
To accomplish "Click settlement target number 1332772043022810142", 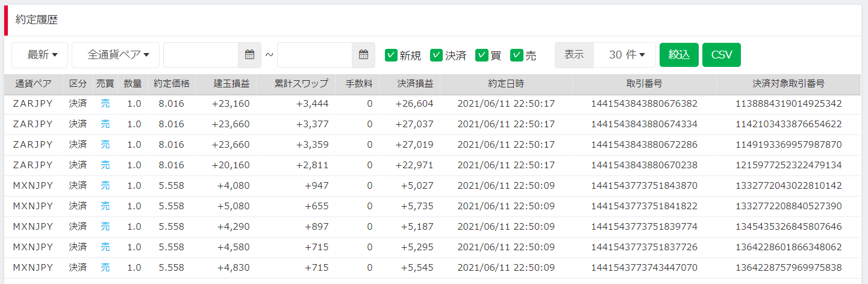I will click(x=788, y=186).
